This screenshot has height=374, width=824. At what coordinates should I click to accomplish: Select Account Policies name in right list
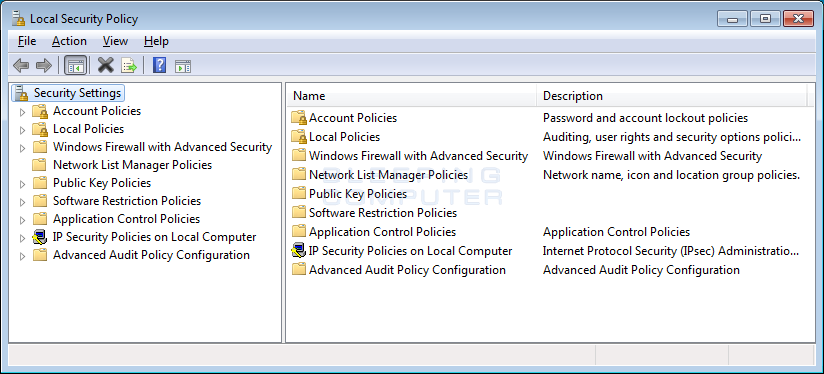click(353, 118)
